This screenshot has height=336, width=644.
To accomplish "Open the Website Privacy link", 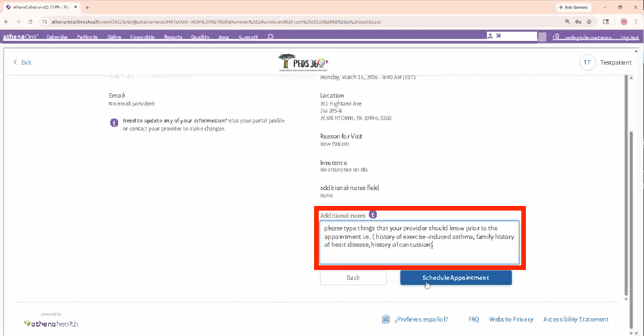I will pyautogui.click(x=511, y=319).
